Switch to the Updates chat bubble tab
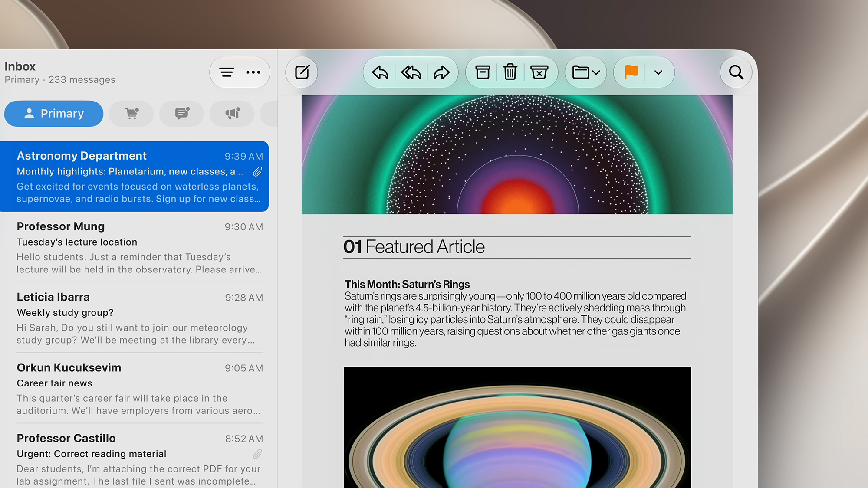This screenshot has width=868, height=488. tap(182, 114)
